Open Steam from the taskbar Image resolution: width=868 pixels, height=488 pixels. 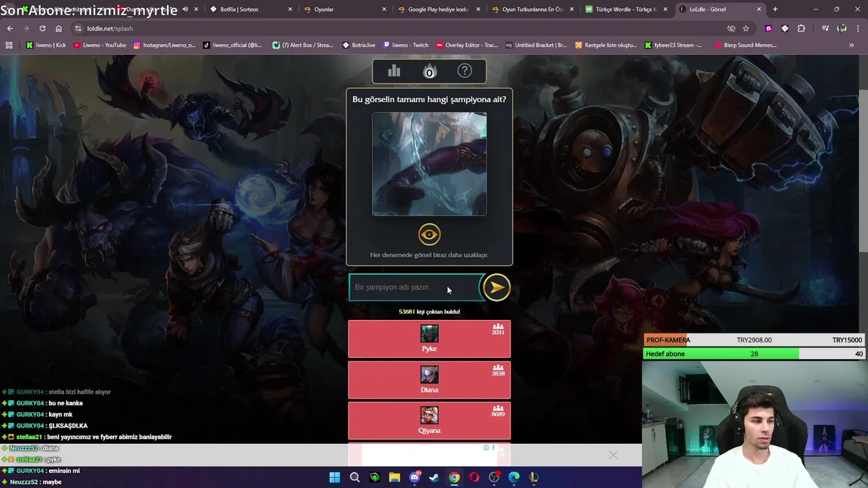(x=434, y=477)
